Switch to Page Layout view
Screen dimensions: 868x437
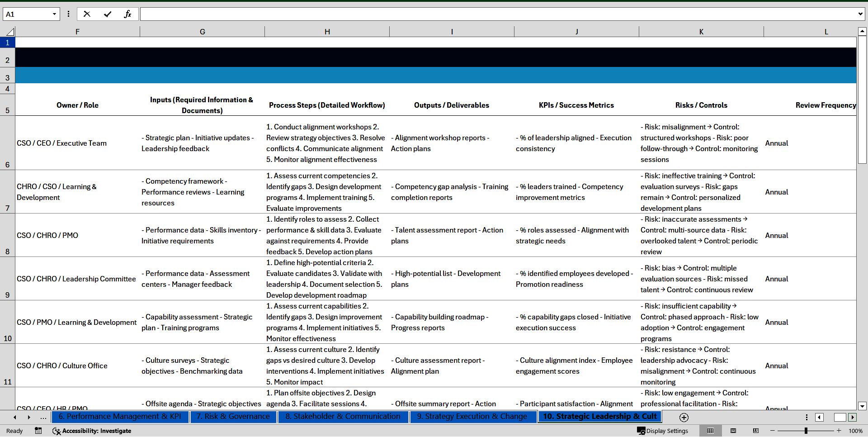tap(733, 431)
